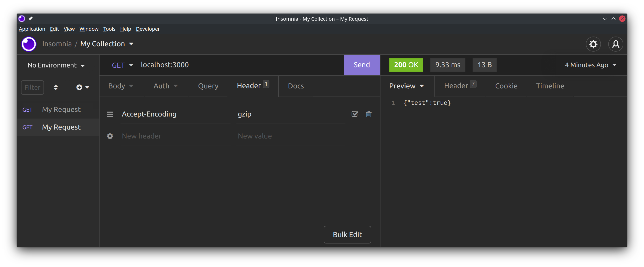644x267 pixels.
Task: Open the GET method dropdown
Action: click(122, 65)
